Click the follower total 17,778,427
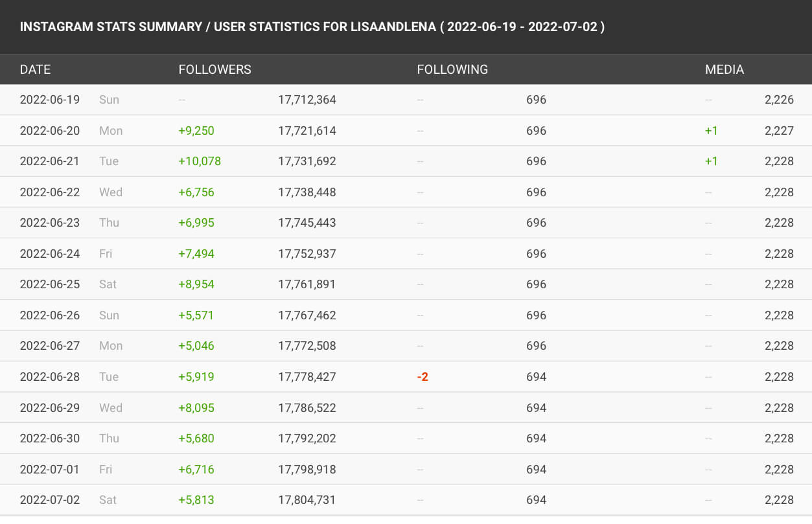The height and width of the screenshot is (524, 812). coord(307,377)
